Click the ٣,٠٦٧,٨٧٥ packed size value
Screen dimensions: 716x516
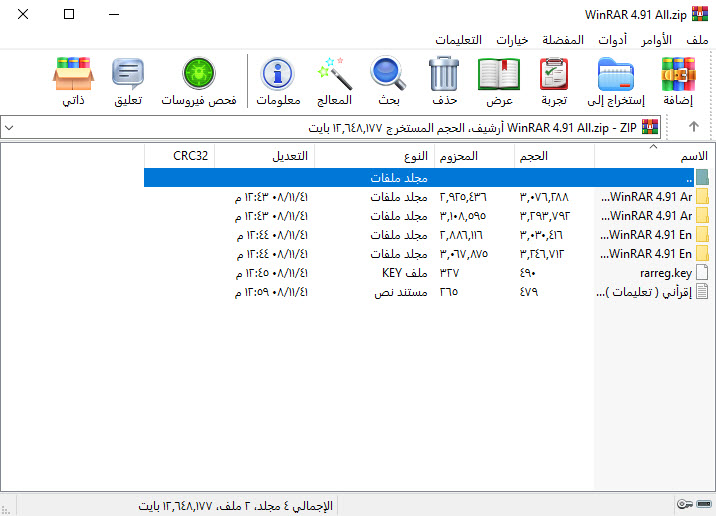point(463,254)
